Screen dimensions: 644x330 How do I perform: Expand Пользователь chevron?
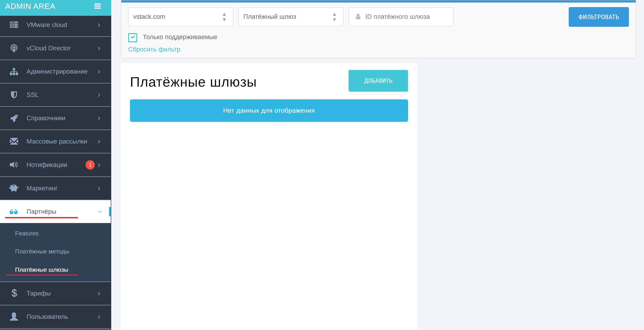pos(99,317)
